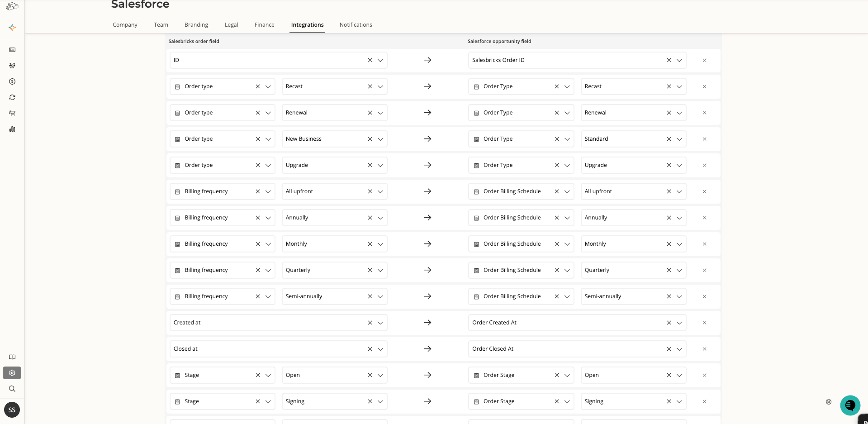Open the card-shaped icon in the sidebar
Viewport: 868px width, 424px height.
click(x=12, y=50)
